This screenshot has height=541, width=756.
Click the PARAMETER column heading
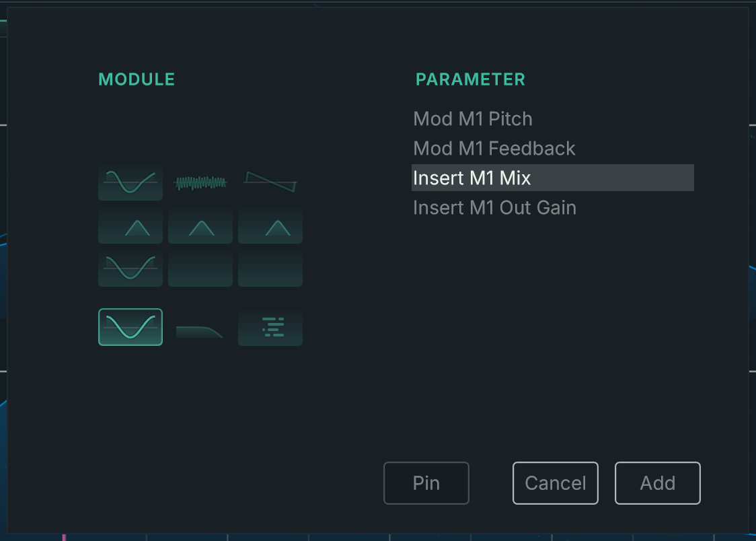[x=470, y=79]
